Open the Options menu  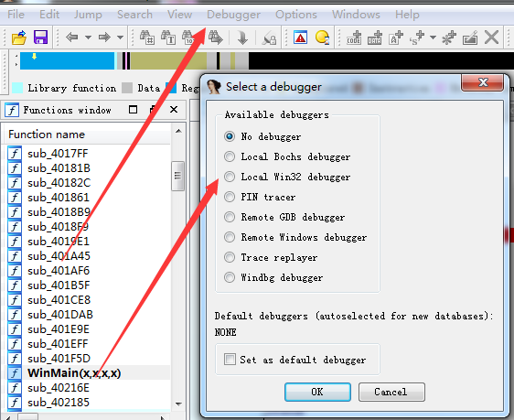click(x=296, y=15)
